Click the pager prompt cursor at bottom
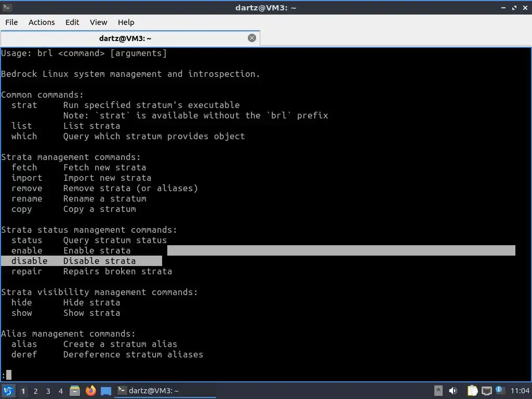 (9, 375)
